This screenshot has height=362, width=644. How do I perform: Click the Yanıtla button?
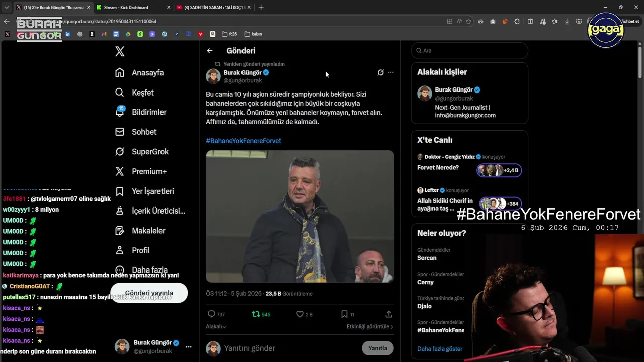(378, 348)
